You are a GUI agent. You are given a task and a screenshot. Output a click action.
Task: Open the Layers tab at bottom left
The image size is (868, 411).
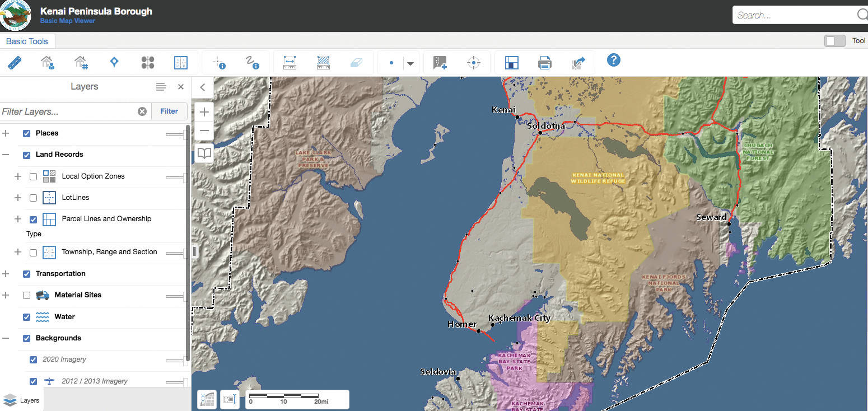(x=21, y=400)
